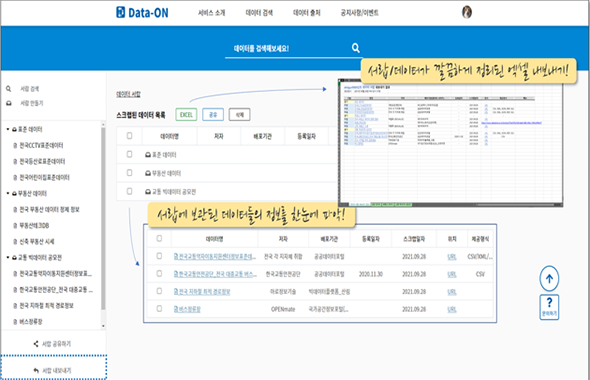Toggle the select-all checkbox in list header

pyautogui.click(x=129, y=135)
